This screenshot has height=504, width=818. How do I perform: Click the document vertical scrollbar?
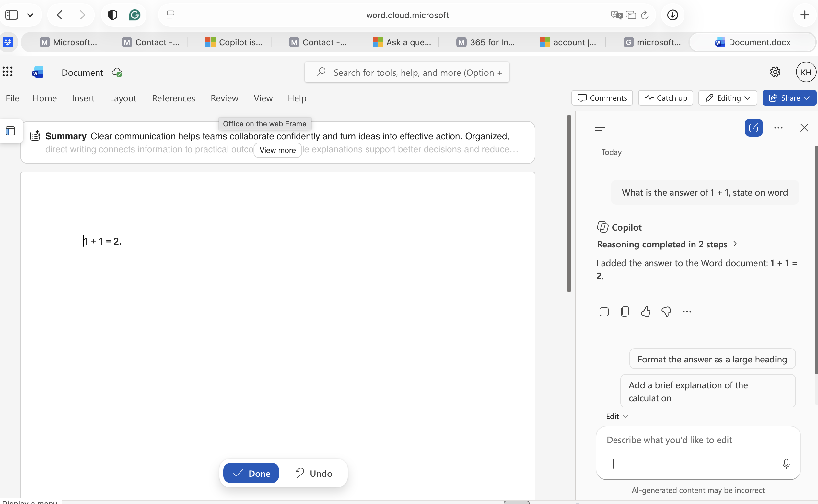569,203
